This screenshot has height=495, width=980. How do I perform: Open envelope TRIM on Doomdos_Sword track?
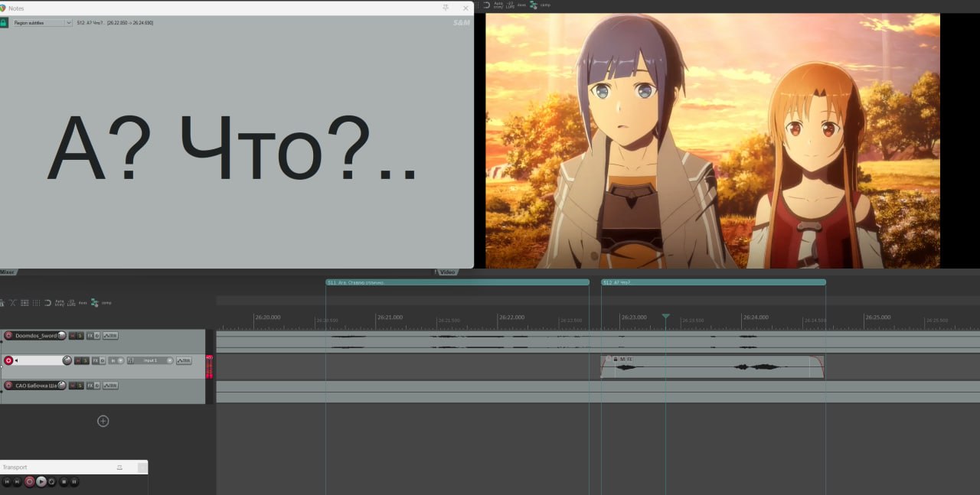point(110,336)
